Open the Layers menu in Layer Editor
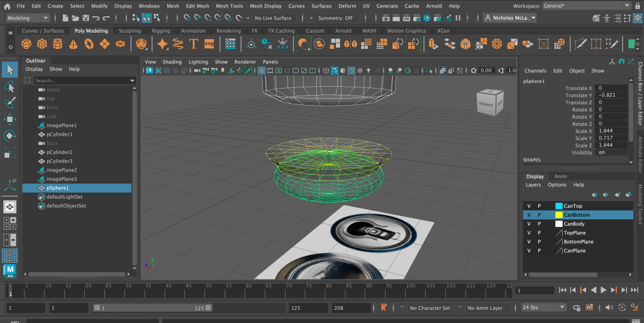The image size is (644, 323). (x=533, y=185)
